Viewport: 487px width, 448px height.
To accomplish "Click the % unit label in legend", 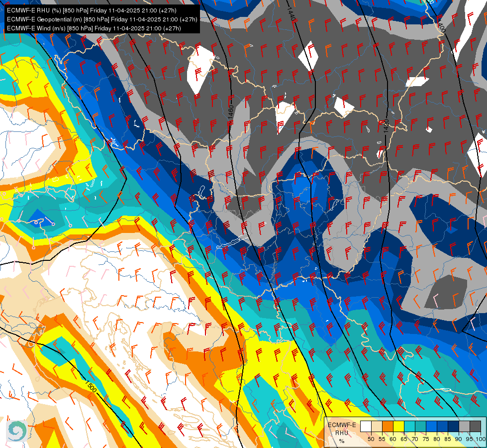I will pos(342,441).
